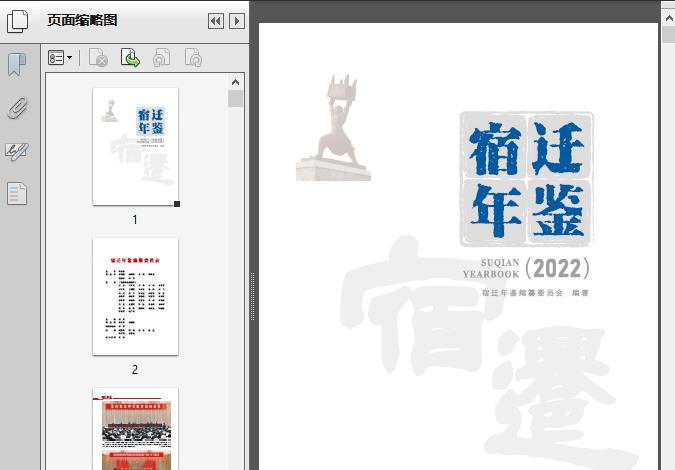Click the thumbnail pane scrollbar thumb
The width and height of the screenshot is (675, 470).
(235, 99)
